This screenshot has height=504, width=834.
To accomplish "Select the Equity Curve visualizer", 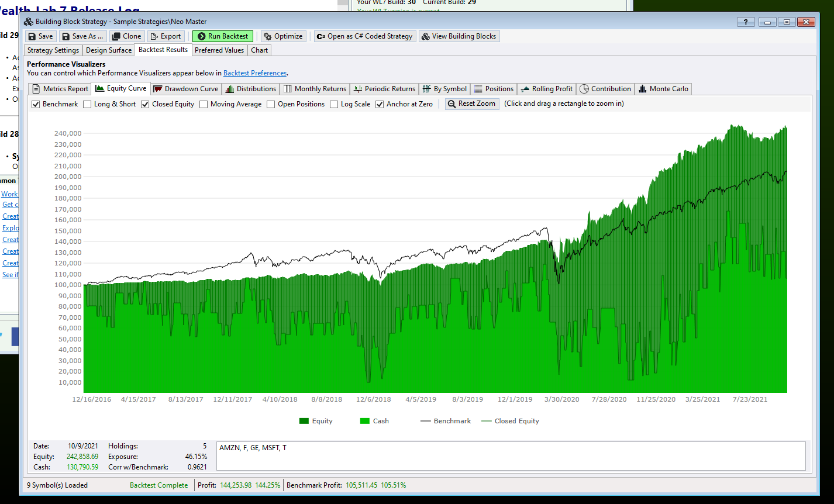I will [x=120, y=88].
